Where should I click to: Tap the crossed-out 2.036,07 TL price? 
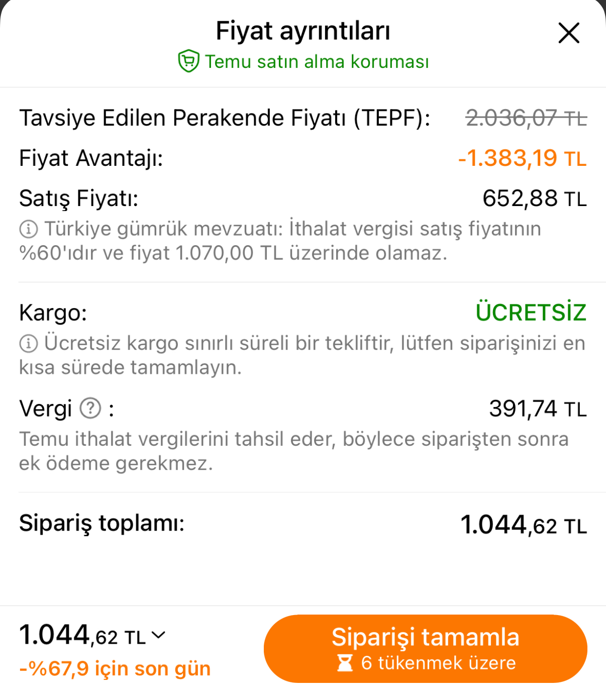click(x=526, y=119)
